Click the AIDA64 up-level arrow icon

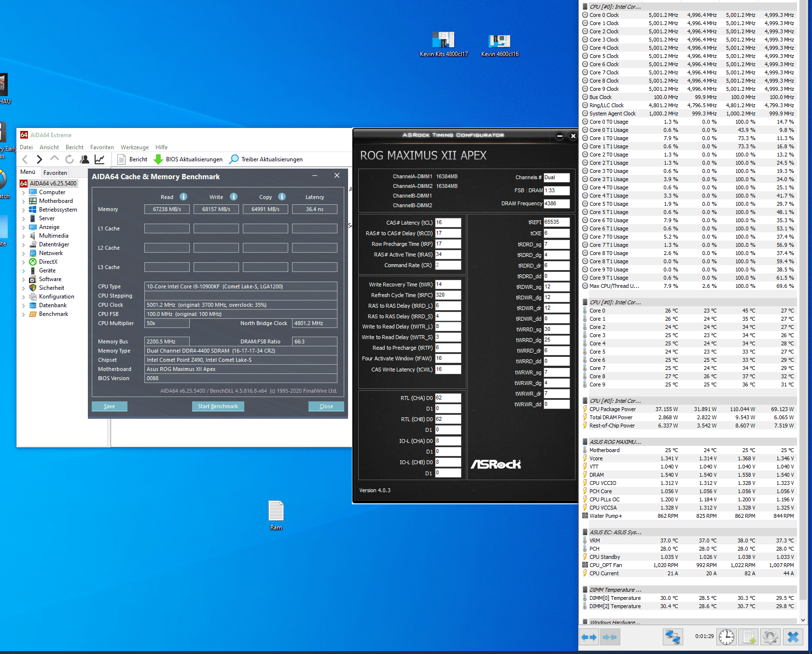pyautogui.click(x=55, y=158)
